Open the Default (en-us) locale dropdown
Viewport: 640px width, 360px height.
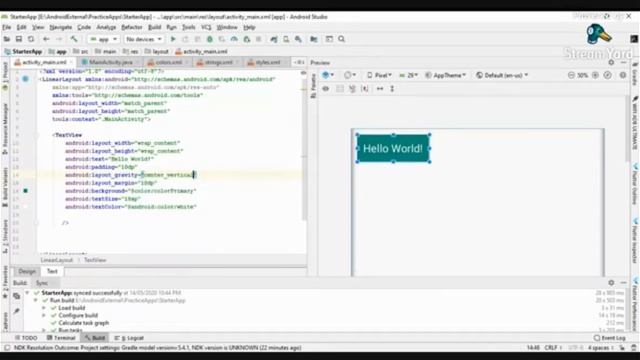pos(502,76)
